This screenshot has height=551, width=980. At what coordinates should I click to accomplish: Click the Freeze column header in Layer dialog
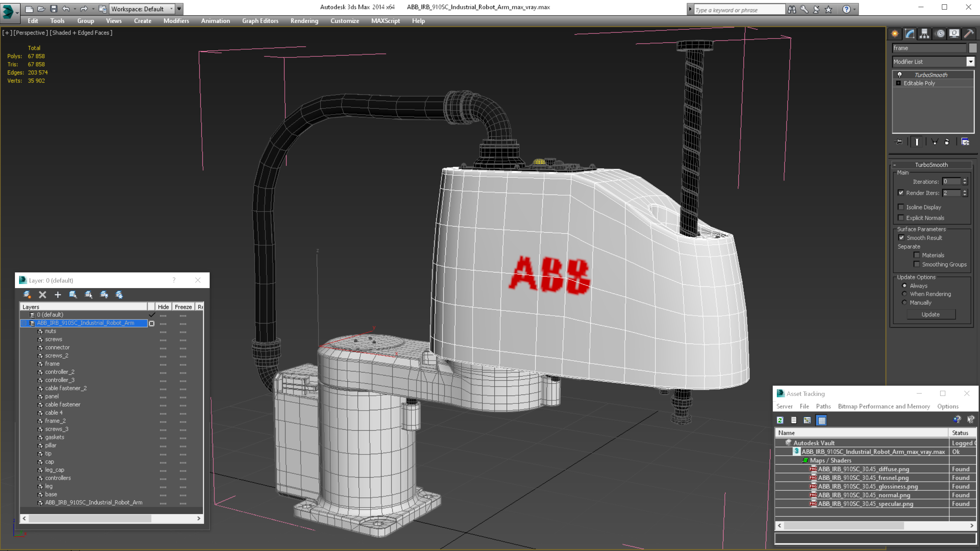(x=183, y=307)
